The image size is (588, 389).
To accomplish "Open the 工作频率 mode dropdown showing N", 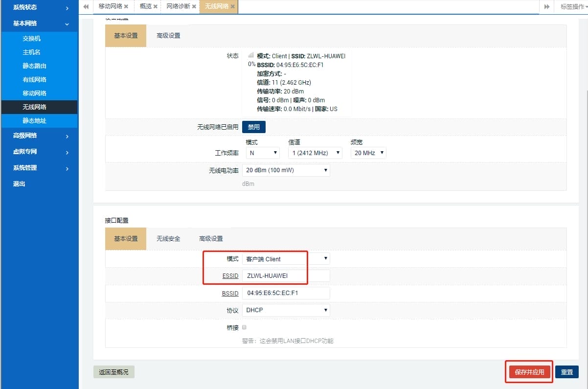I will coord(262,153).
